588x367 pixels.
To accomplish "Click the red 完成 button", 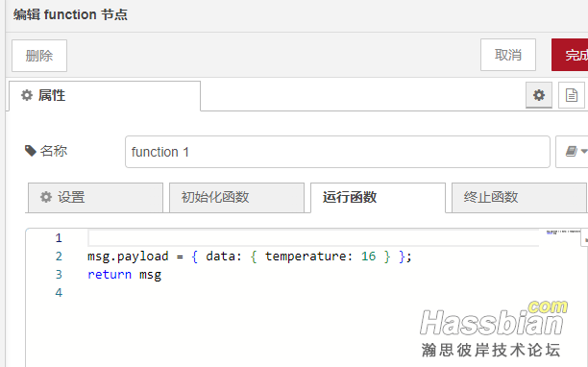I will pyautogui.click(x=570, y=55).
